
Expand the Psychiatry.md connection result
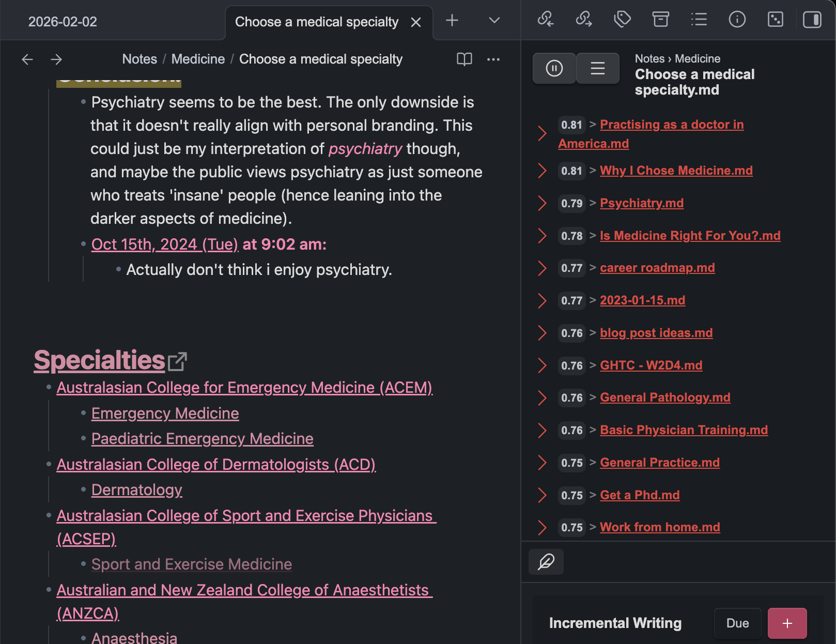(x=542, y=204)
